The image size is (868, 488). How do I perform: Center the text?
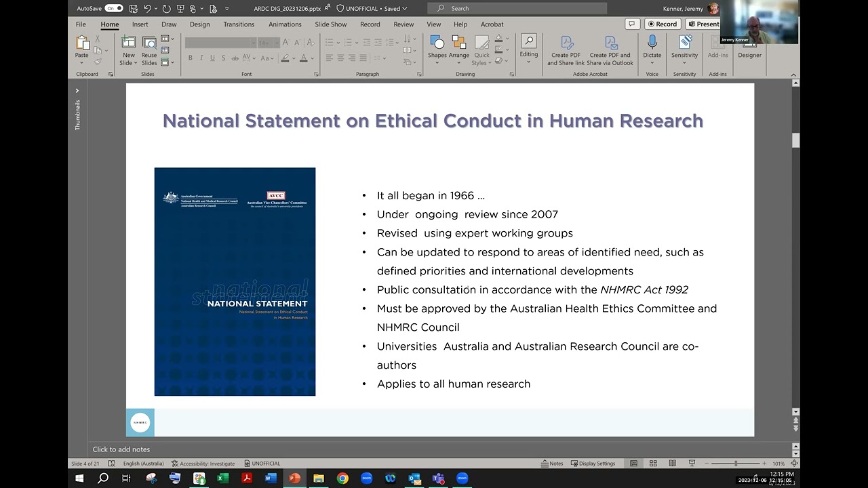pyautogui.click(x=340, y=58)
